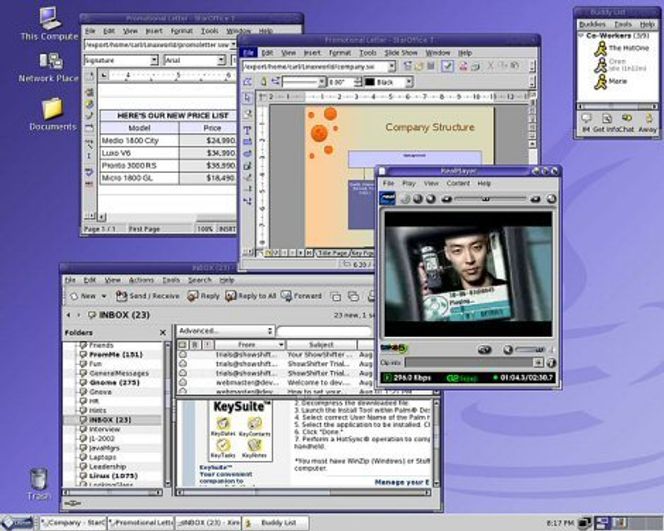664x531 pixels.
Task: Toggle the status column header in message list
Action: click(x=183, y=345)
